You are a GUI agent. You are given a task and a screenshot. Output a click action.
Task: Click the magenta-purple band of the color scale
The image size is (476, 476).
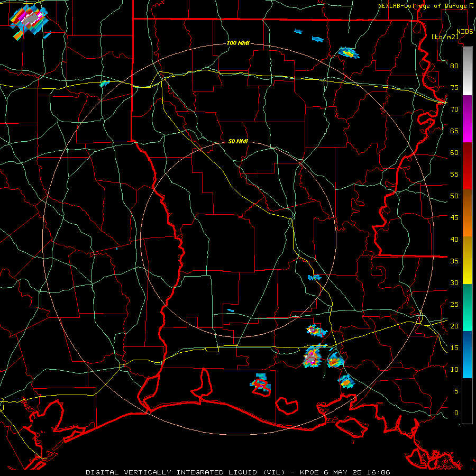pyautogui.click(x=467, y=118)
